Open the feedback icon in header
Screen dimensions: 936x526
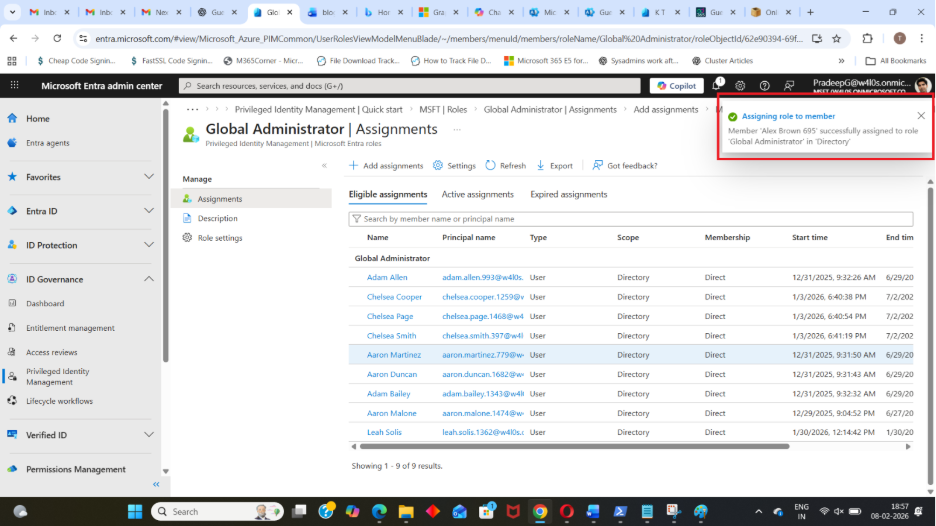click(x=789, y=86)
